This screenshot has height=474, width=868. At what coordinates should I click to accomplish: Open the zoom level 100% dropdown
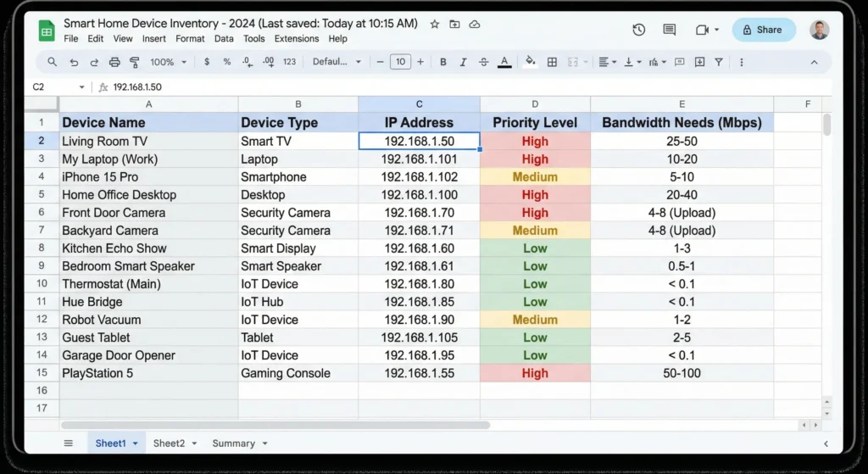click(x=169, y=62)
